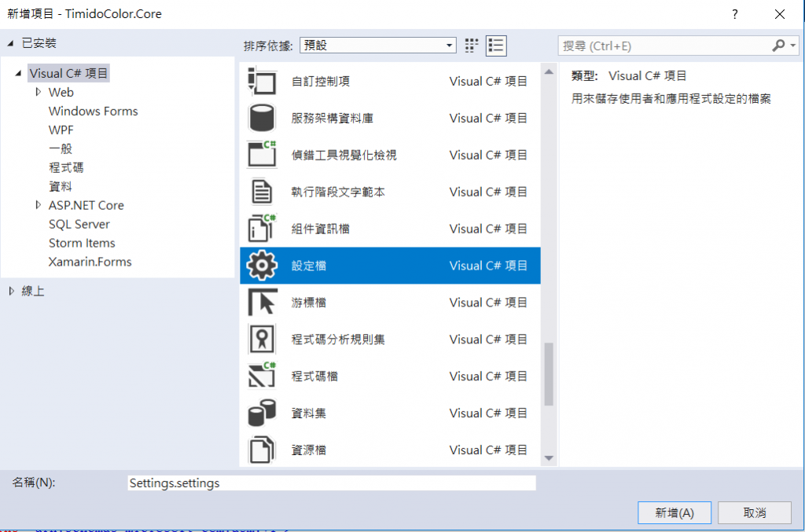The height and width of the screenshot is (532, 805).
Task: Select Xamarin.Forms category in tree
Action: click(x=90, y=262)
